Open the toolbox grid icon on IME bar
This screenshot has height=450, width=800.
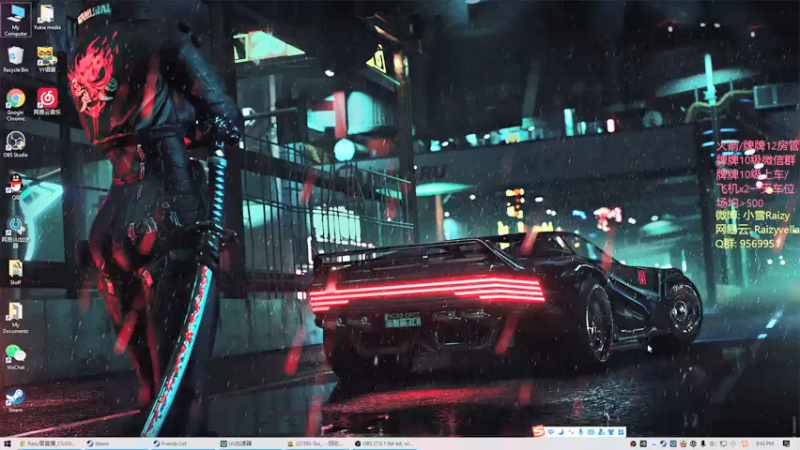tap(621, 432)
